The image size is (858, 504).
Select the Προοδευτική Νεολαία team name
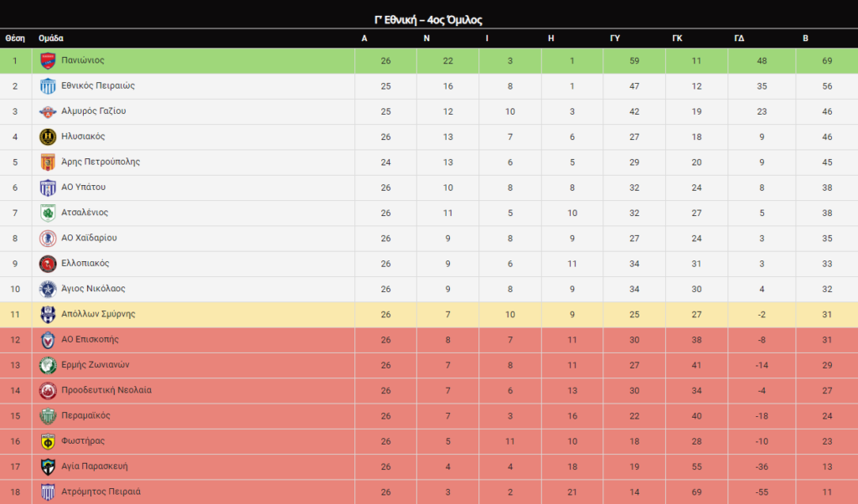point(106,390)
